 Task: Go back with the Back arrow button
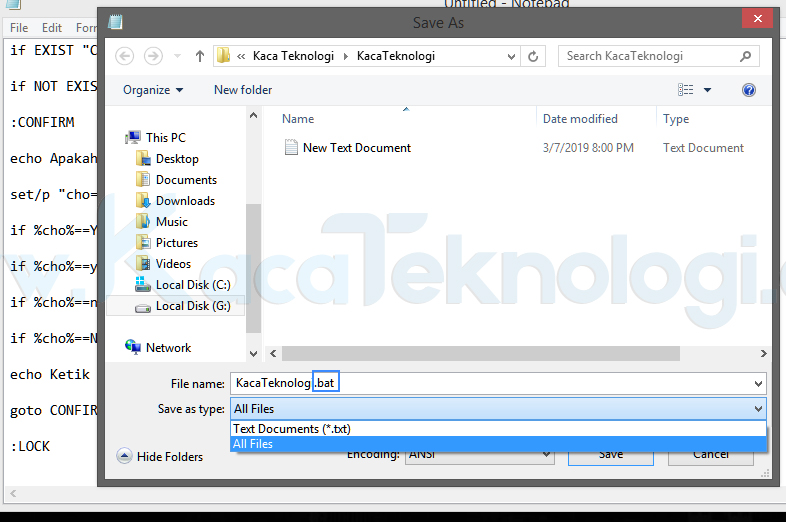(124, 56)
